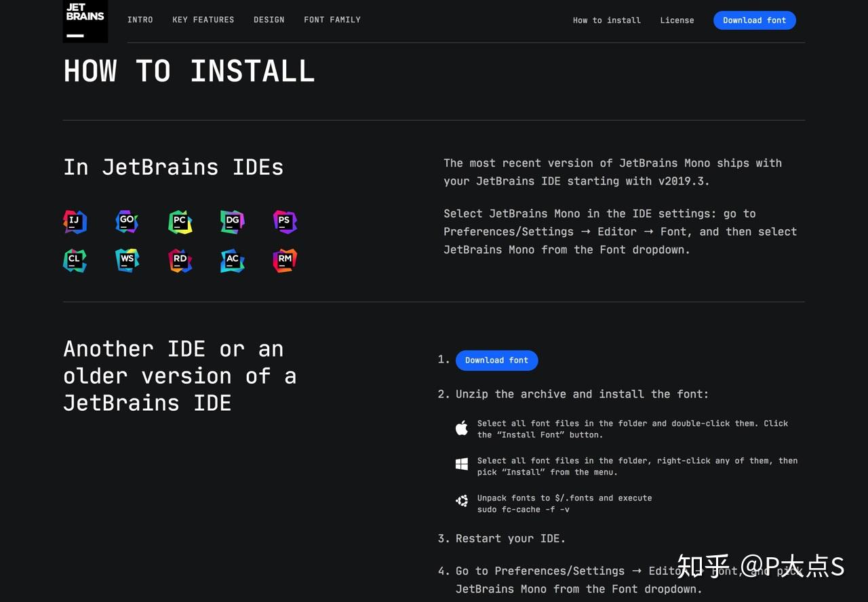Click the Another IDE or older version heading
868x602 pixels.
click(180, 376)
